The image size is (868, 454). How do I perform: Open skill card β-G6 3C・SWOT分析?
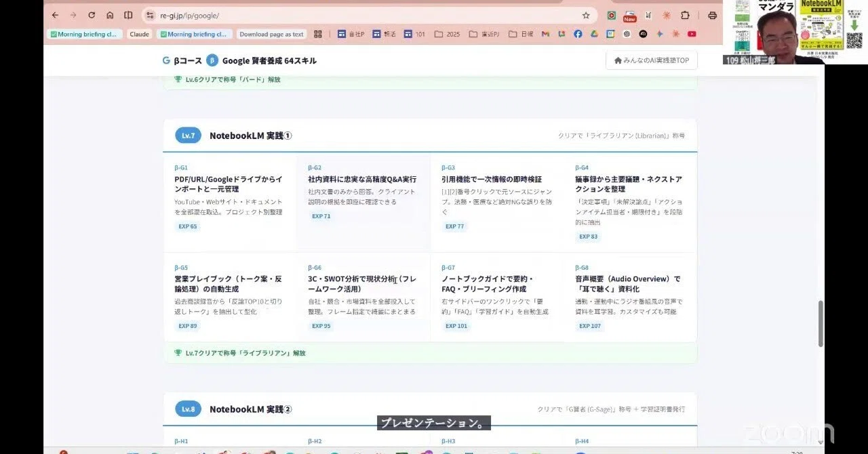click(363, 297)
